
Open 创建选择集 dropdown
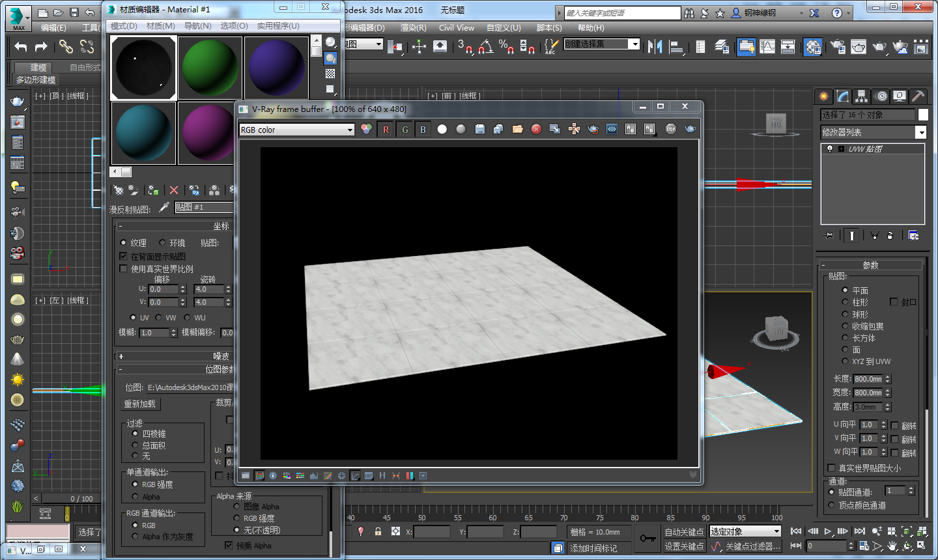[602, 44]
